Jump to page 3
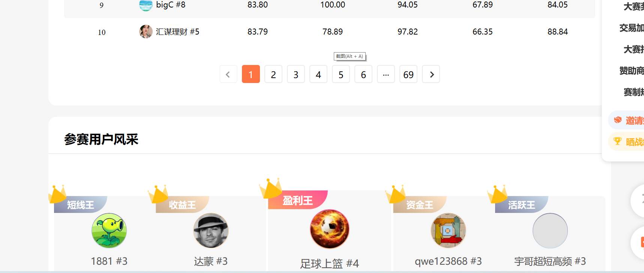This screenshot has height=273, width=644. coord(296,74)
